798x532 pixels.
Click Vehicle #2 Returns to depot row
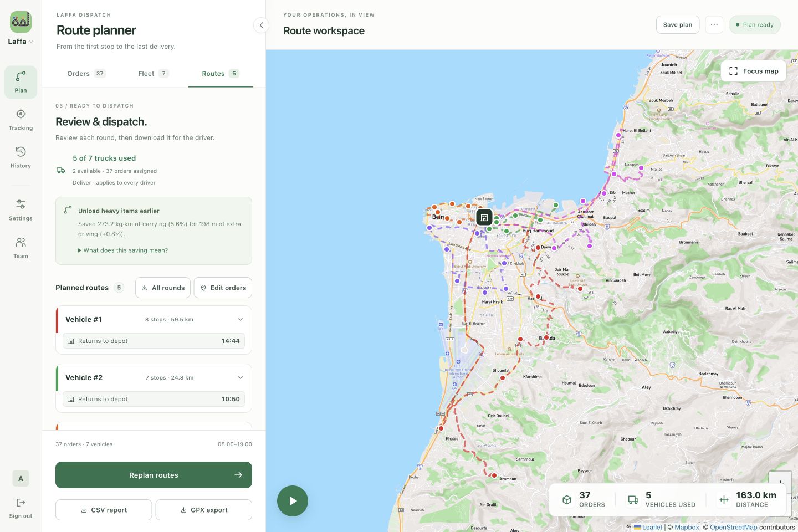click(154, 399)
